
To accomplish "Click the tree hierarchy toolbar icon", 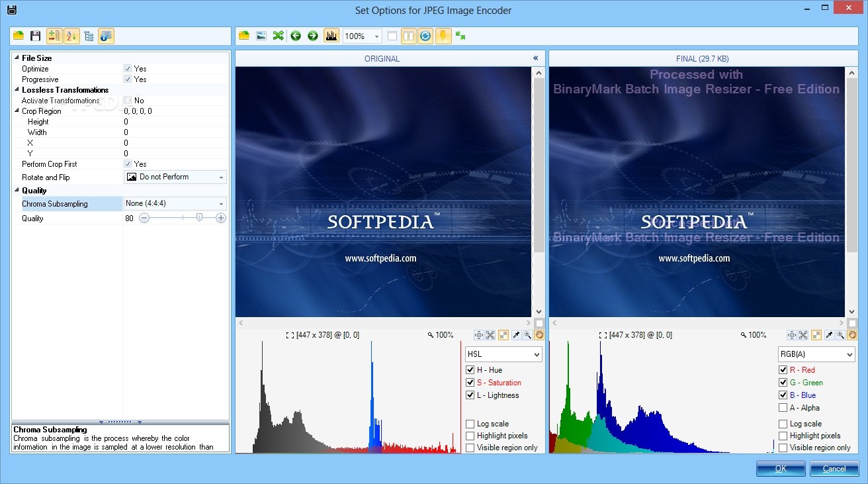I will [x=89, y=36].
